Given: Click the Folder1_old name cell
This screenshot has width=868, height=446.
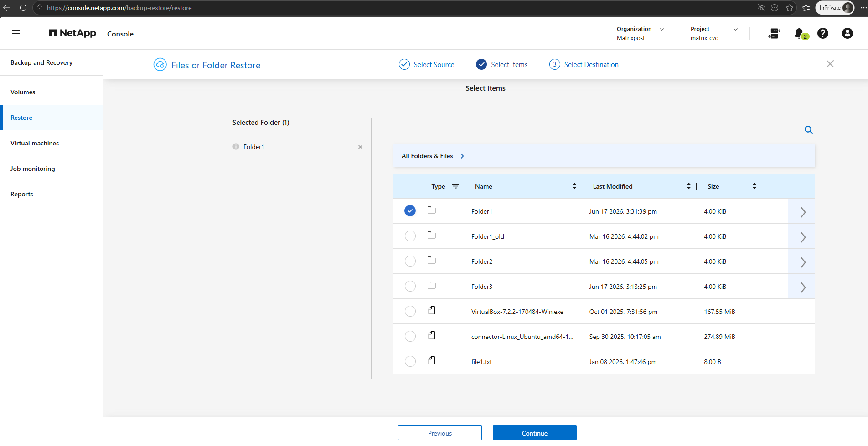Looking at the screenshot, I should click(x=488, y=236).
